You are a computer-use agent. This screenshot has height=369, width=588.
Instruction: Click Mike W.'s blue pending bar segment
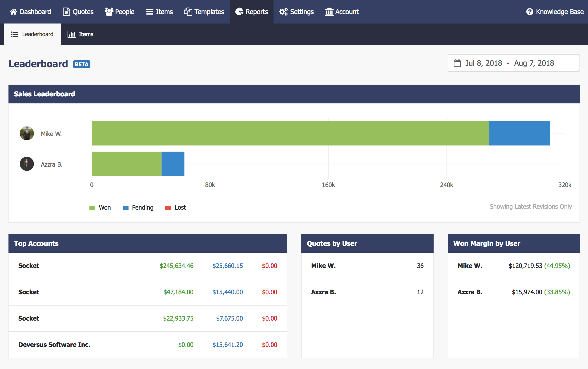click(519, 133)
